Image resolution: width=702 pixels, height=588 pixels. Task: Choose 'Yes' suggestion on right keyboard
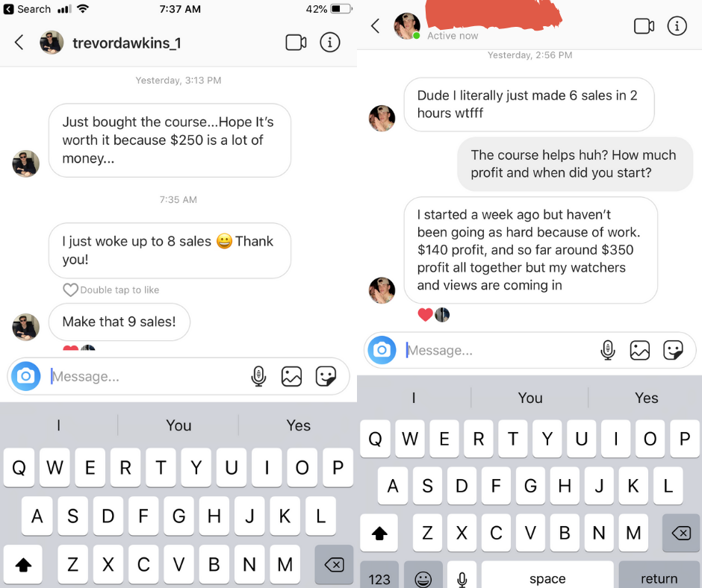tap(646, 398)
